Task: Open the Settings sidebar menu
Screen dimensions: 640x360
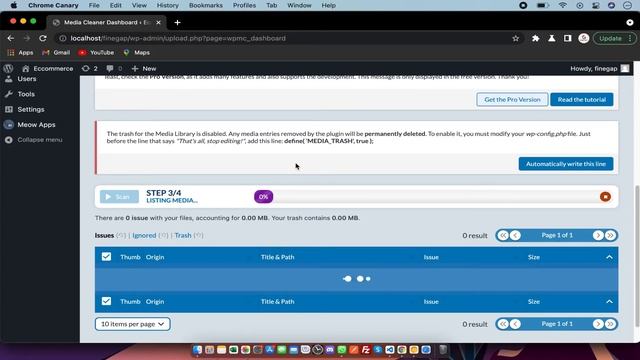Action: [31, 109]
